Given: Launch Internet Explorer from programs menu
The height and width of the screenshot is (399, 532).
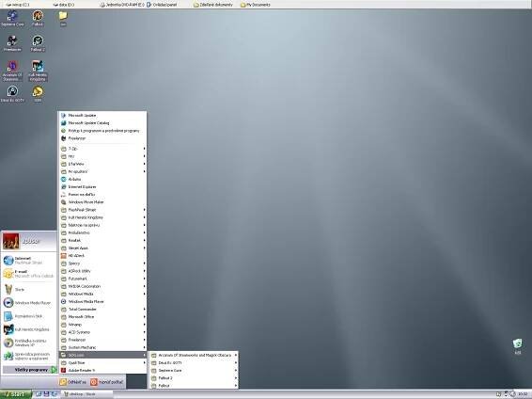Looking at the screenshot, I should 103,186.
